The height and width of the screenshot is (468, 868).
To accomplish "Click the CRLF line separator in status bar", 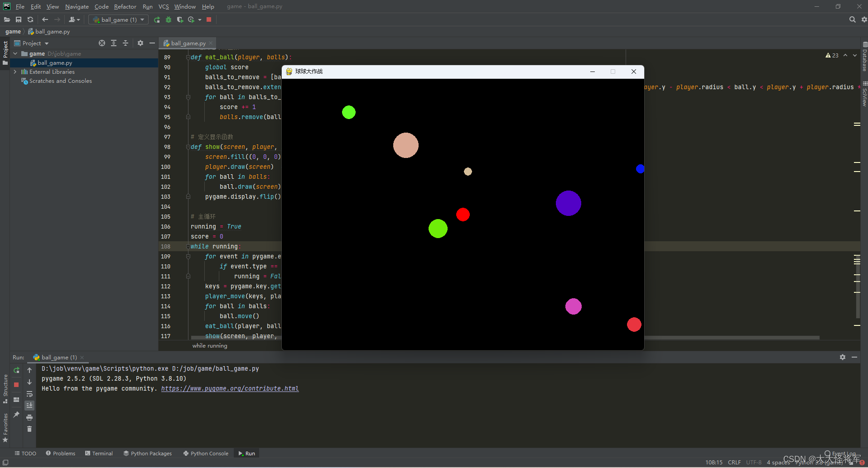I will (x=734, y=462).
